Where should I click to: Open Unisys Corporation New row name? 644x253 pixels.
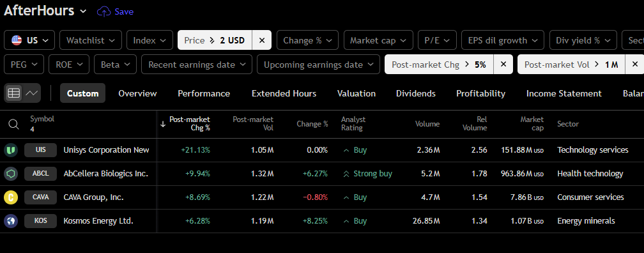[106, 150]
